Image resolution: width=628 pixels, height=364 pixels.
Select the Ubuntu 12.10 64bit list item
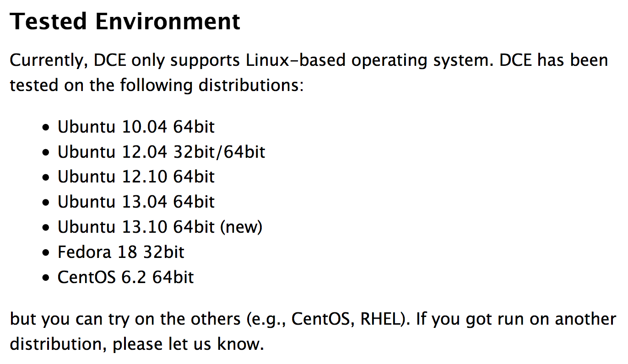tap(136, 177)
